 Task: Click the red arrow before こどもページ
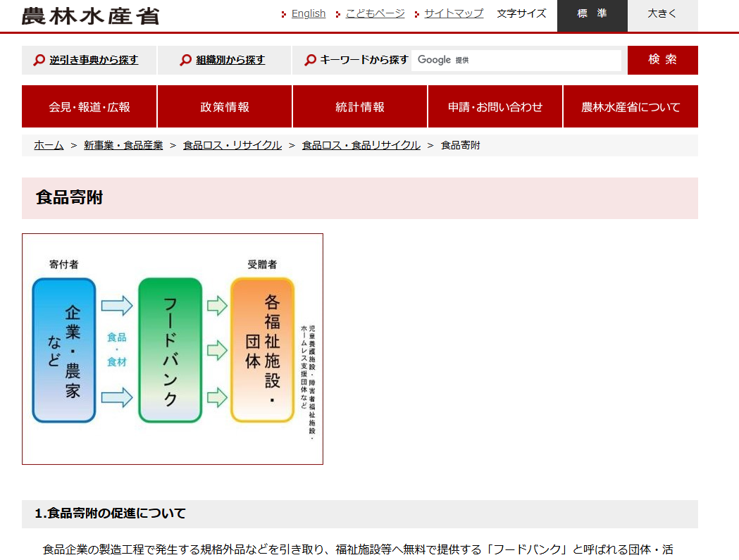pos(338,14)
